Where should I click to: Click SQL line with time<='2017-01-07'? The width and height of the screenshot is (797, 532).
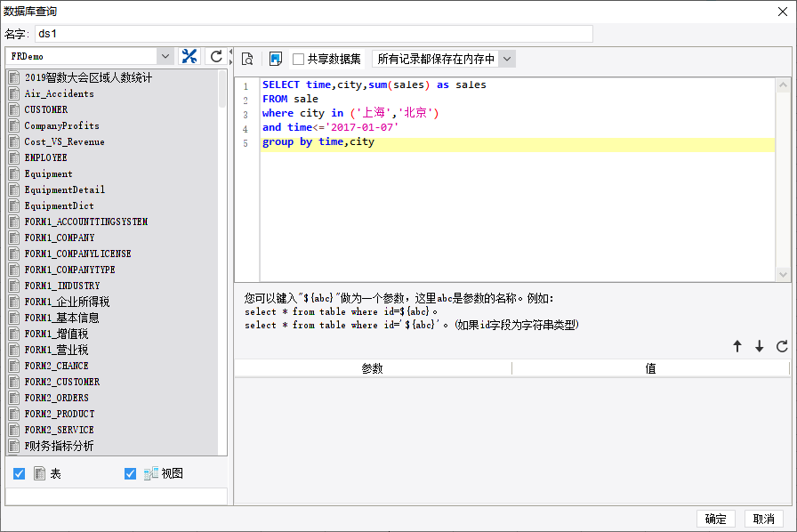coord(330,127)
